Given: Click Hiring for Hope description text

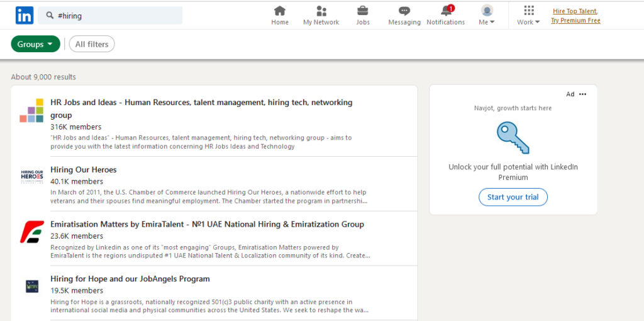Looking at the screenshot, I should (x=209, y=306).
